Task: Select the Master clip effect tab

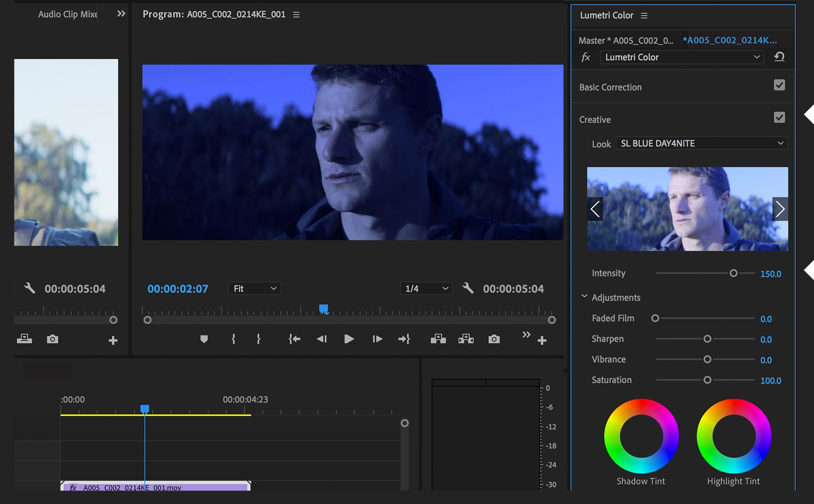Action: [625, 40]
